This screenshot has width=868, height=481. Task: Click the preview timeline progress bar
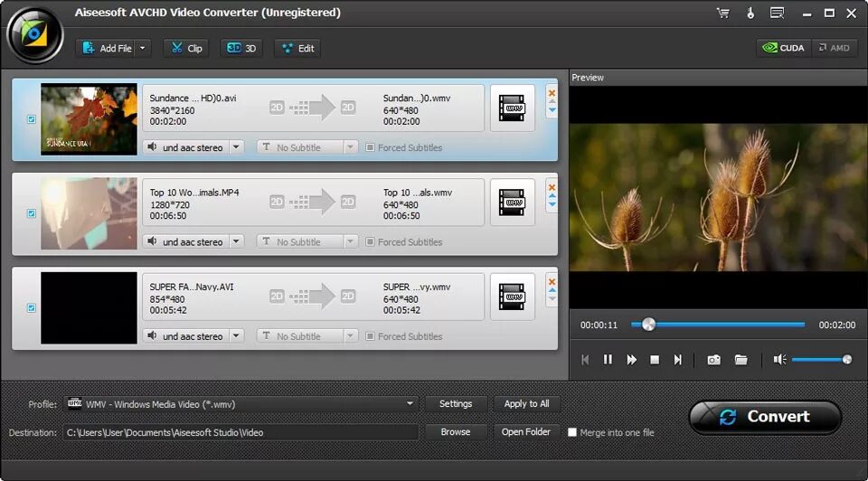click(718, 325)
